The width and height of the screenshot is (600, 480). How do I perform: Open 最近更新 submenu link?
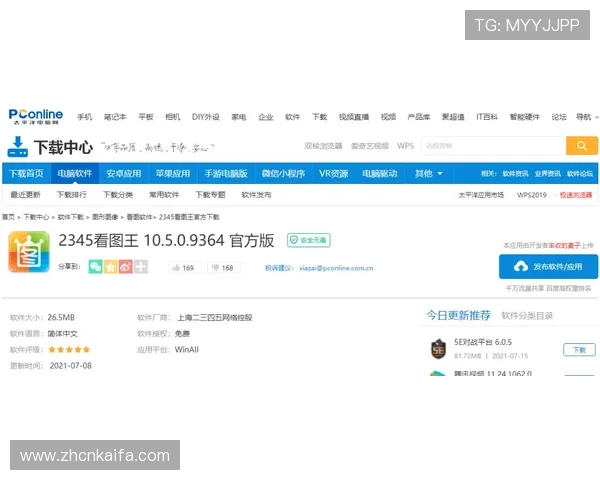click(x=25, y=195)
